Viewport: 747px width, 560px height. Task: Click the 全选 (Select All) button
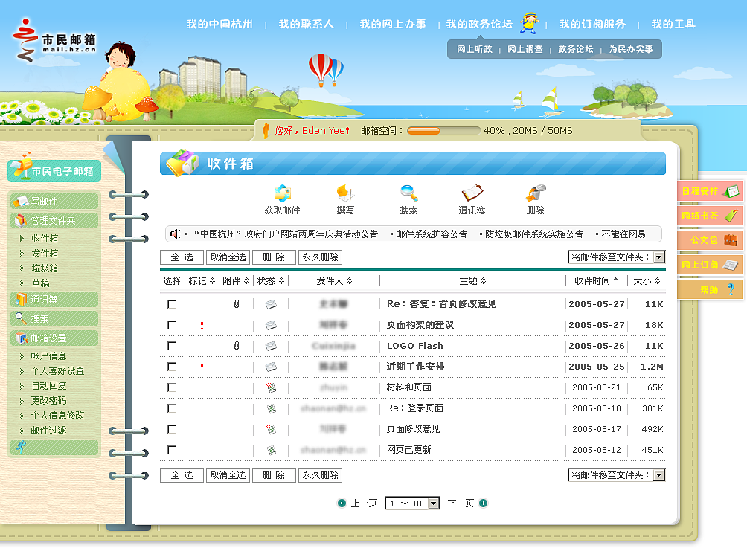(181, 257)
